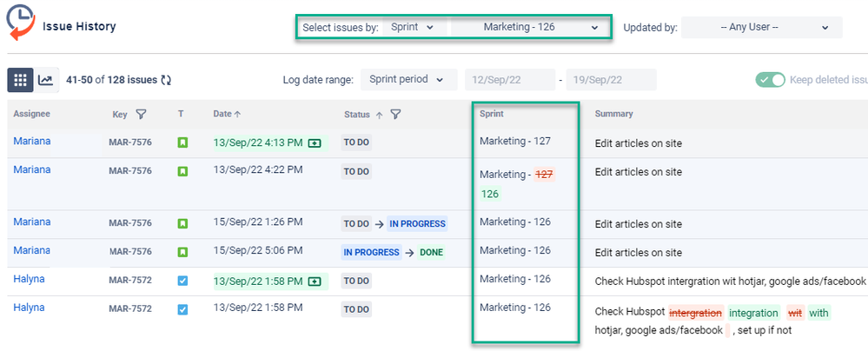This screenshot has height=351, width=868.
Task: Click the Key column header
Action: (x=120, y=115)
